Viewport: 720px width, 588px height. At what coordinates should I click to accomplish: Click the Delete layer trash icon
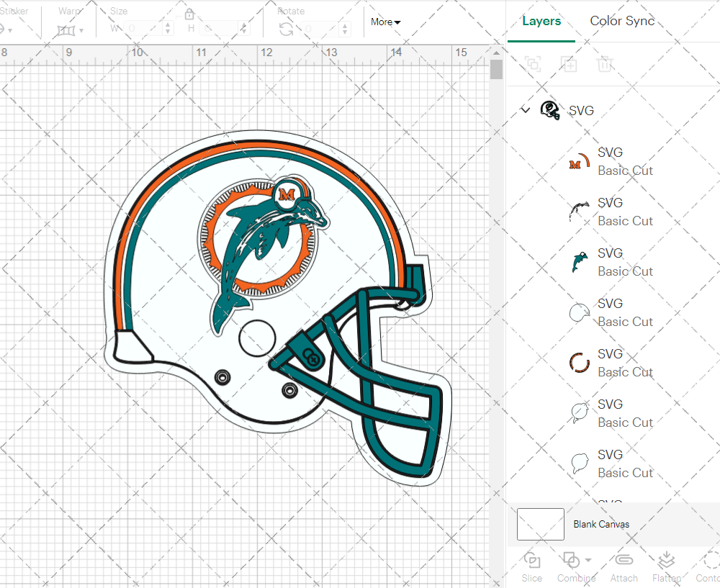click(x=604, y=64)
